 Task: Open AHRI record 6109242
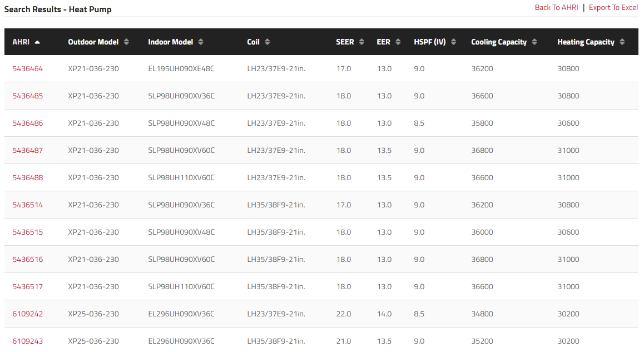coord(27,314)
